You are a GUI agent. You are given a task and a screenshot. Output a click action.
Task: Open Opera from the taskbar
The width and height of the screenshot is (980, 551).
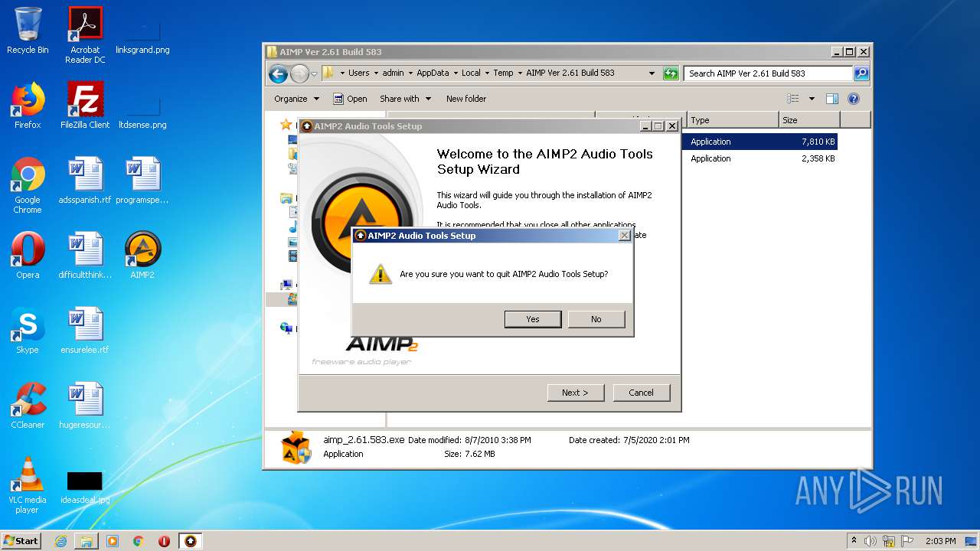164,541
